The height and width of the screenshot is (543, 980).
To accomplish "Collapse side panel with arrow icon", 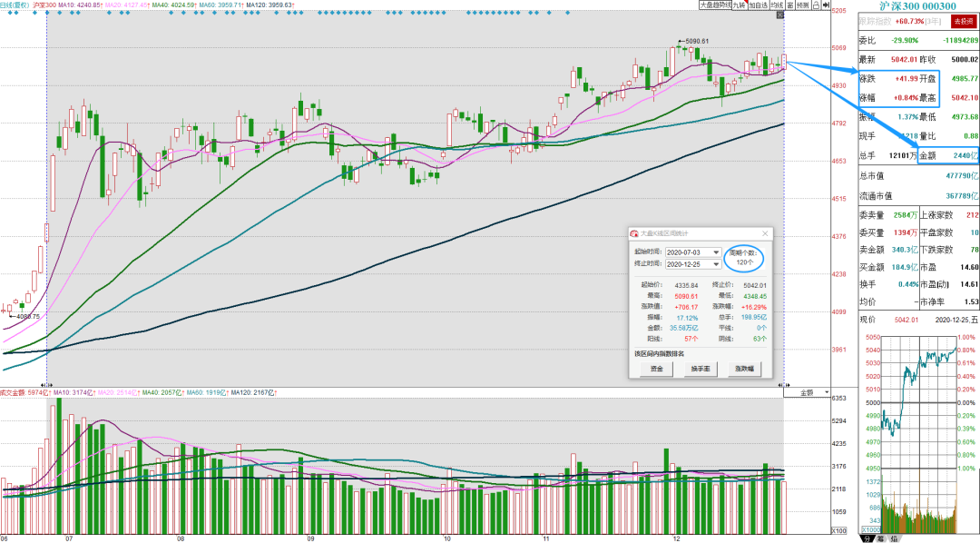I will click(x=826, y=5).
